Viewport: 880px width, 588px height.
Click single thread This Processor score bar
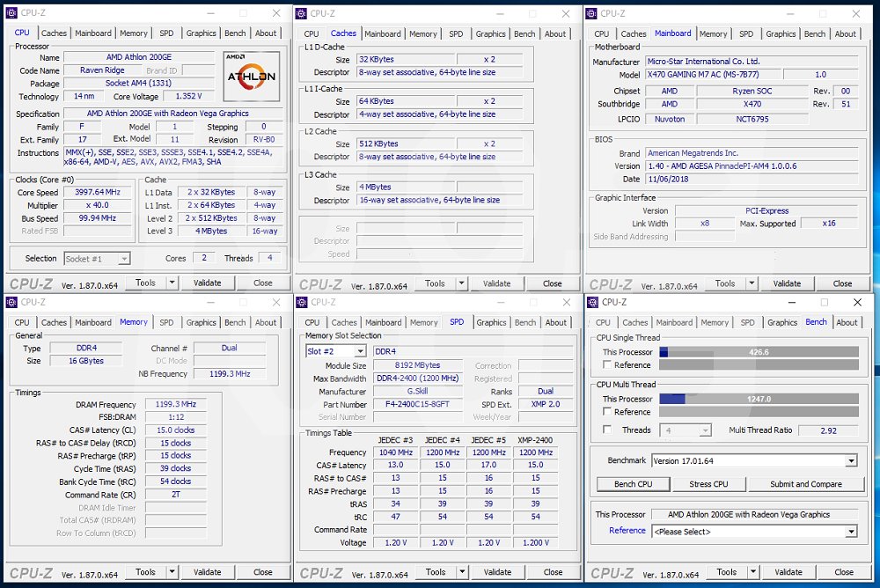pos(759,352)
